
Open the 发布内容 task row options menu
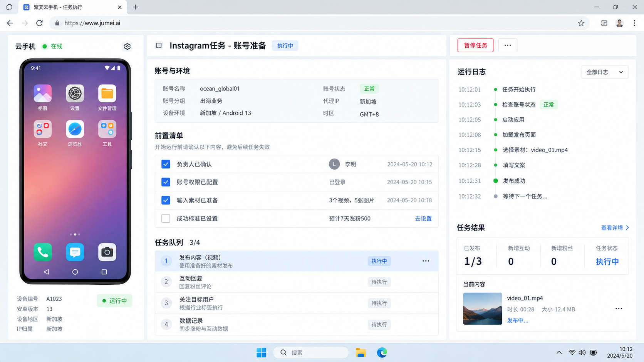pos(426,261)
